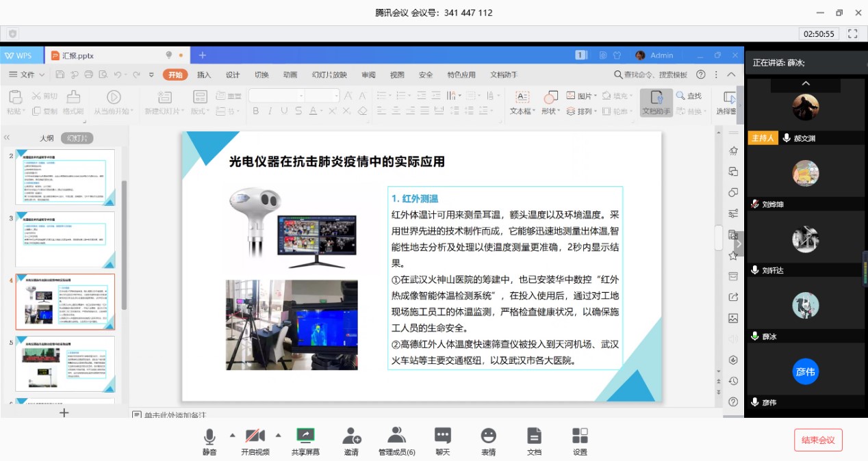Toggle fullscreen mode for meeting window

[x=852, y=34]
